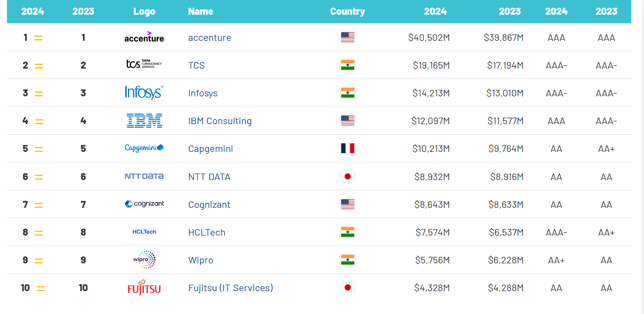Viewport: 644px width, 314px height.
Task: Click the Infosys logo image
Action: click(144, 92)
